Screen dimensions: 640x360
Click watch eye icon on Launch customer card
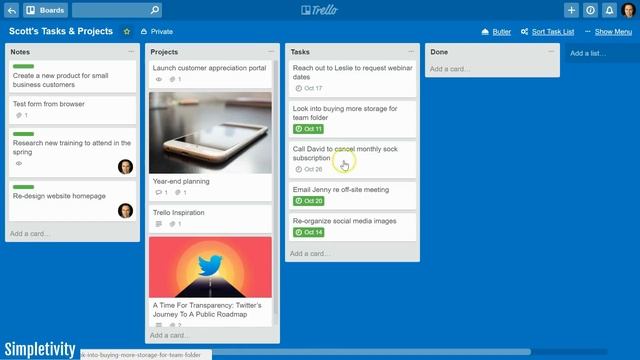click(159, 79)
